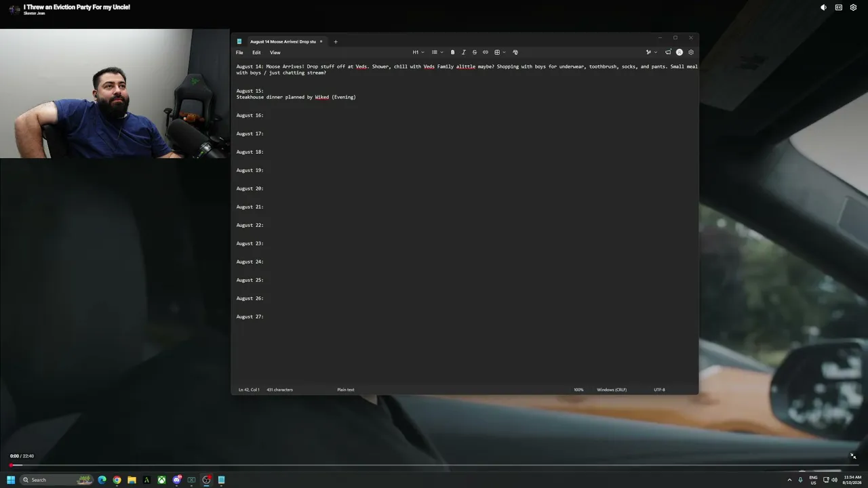Click the bulleted list icon
The height and width of the screenshot is (488, 868).
(x=435, y=52)
